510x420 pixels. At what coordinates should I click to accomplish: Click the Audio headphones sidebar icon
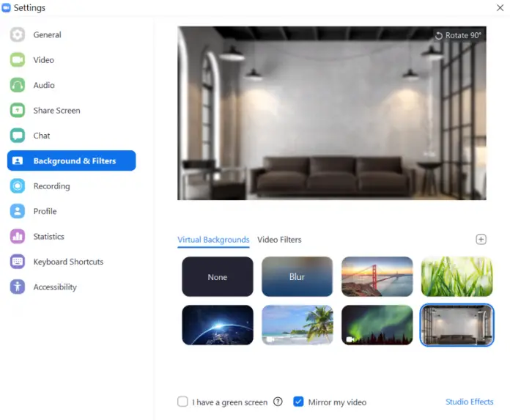[x=18, y=85]
